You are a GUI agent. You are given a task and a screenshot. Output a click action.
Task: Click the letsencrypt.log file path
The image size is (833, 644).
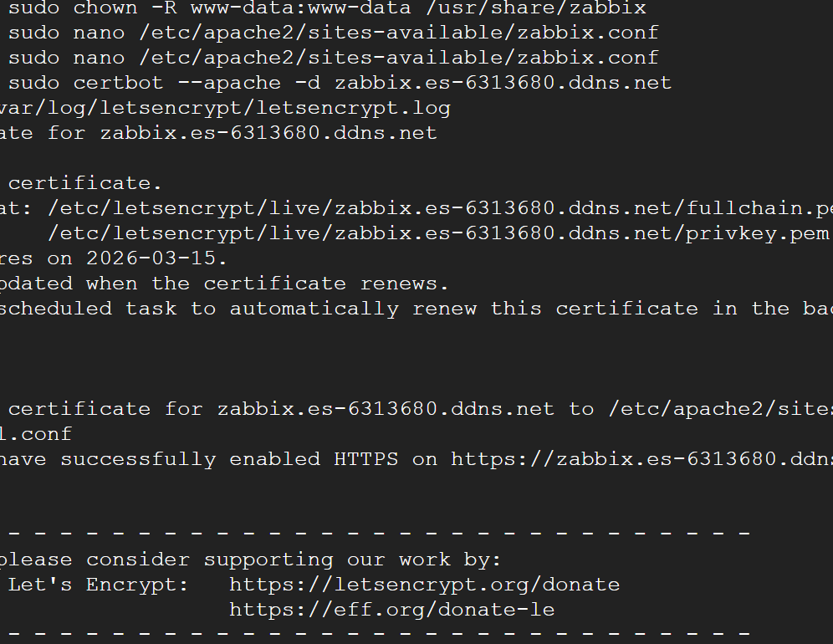(x=226, y=109)
